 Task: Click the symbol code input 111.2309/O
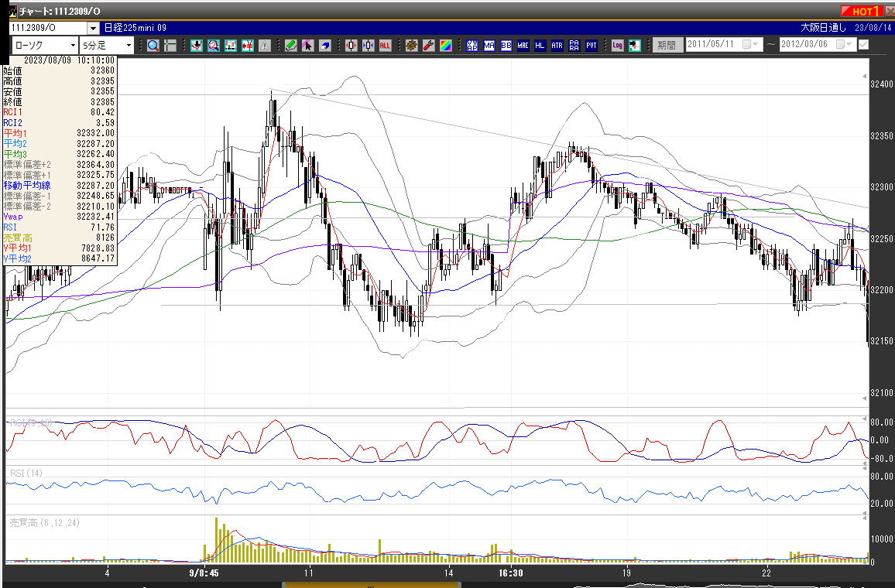point(49,28)
